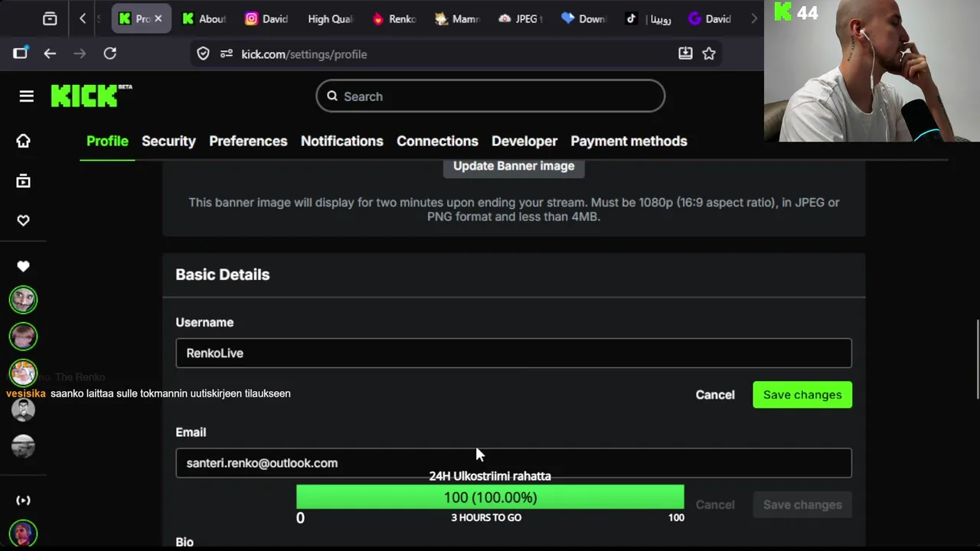Click the Basic Details heading
This screenshot has width=980, height=551.
pos(223,275)
